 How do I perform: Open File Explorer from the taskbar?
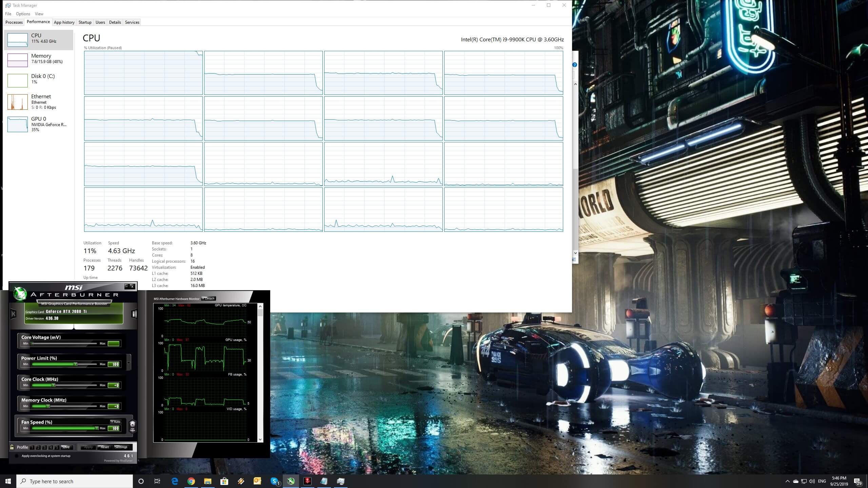[x=208, y=481]
